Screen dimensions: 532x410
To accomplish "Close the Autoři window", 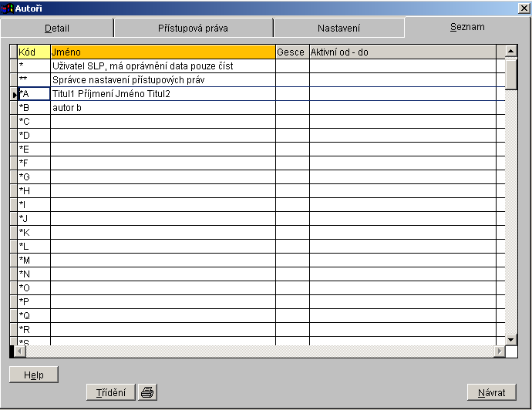I will click(x=524, y=8).
